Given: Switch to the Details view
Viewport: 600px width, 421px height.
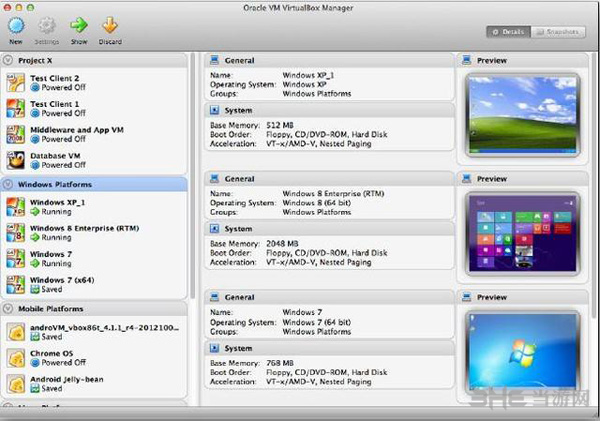Looking at the screenshot, I should point(509,32).
